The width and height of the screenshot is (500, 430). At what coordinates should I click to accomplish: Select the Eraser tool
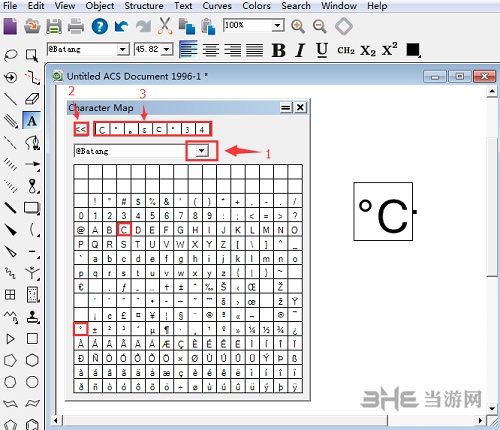pyautogui.click(x=32, y=99)
